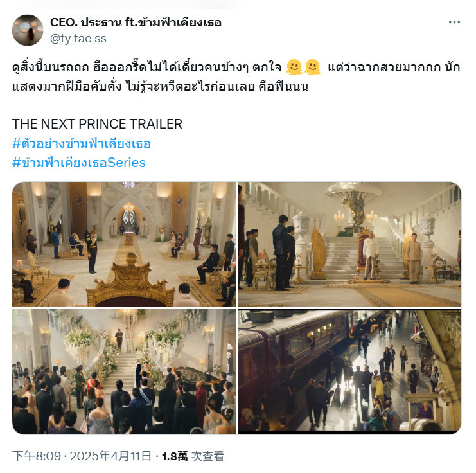Open the throne hall photo thumbnail
476x473 pixels.
pyautogui.click(x=124, y=244)
